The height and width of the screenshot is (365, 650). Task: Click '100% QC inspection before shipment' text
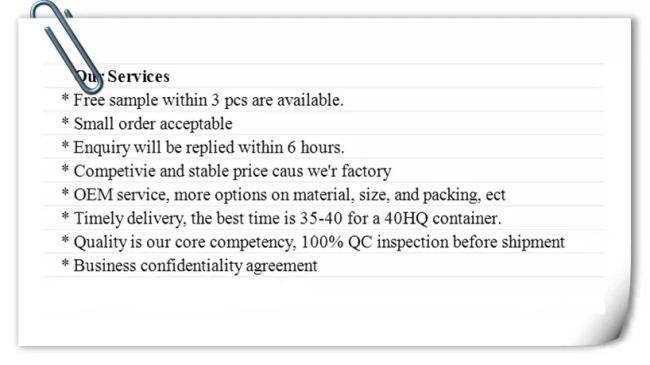pos(433,242)
